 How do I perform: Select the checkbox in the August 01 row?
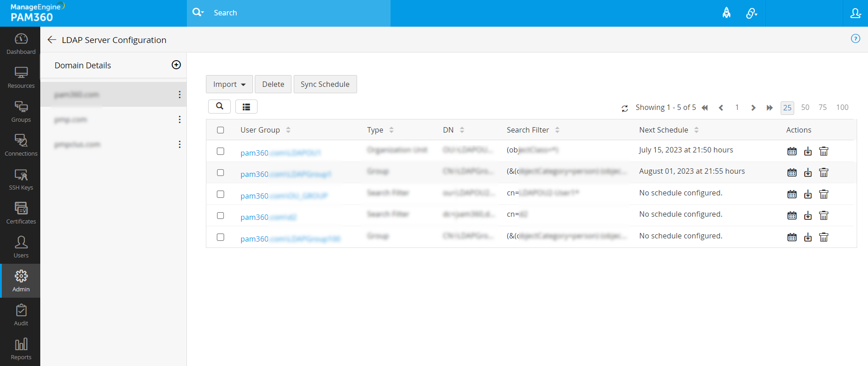tap(220, 173)
